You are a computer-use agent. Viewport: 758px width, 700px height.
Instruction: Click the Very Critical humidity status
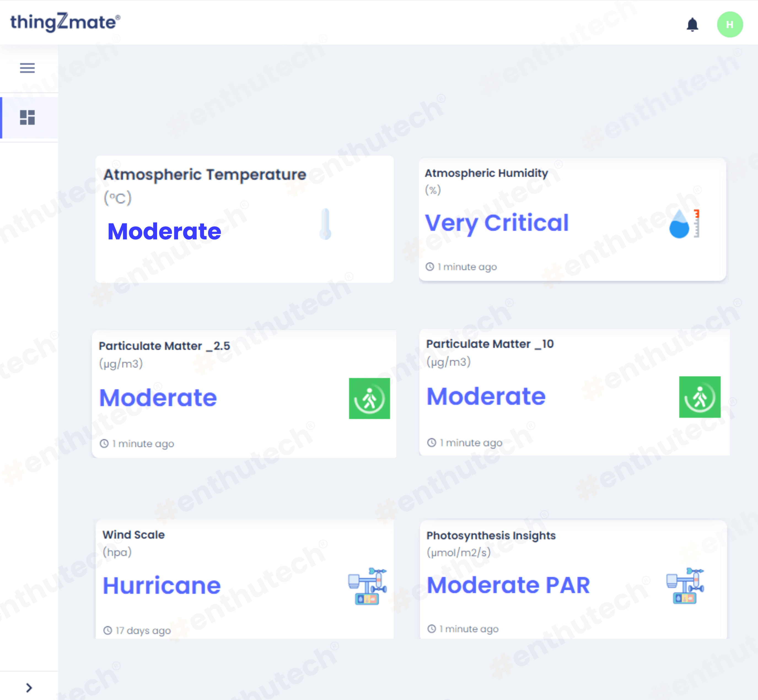pos(496,223)
